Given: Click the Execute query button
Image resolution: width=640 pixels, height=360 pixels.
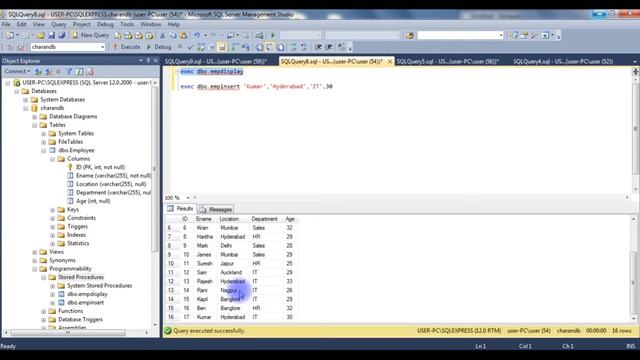Looking at the screenshot, I should (127, 47).
